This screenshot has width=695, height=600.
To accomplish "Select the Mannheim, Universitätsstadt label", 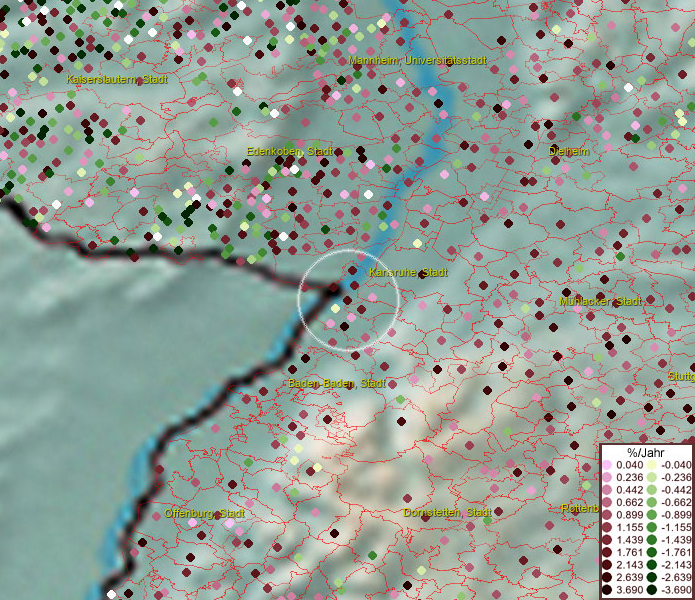I will click(x=418, y=60).
